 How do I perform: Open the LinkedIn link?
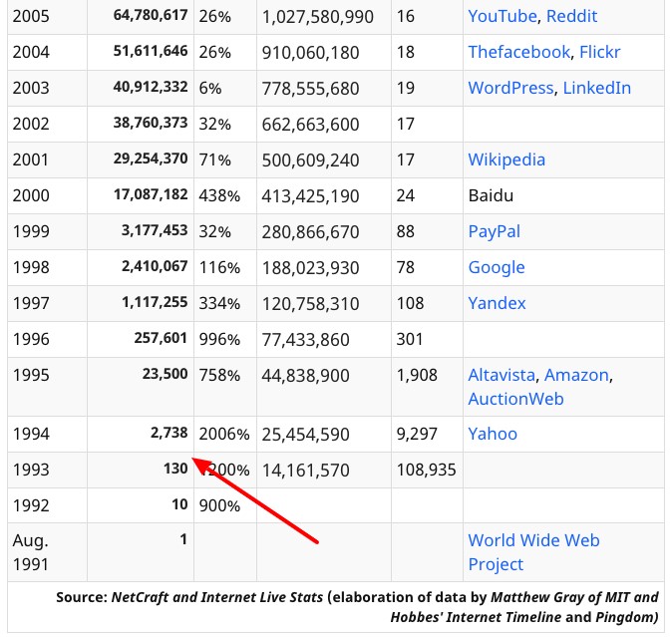(596, 89)
